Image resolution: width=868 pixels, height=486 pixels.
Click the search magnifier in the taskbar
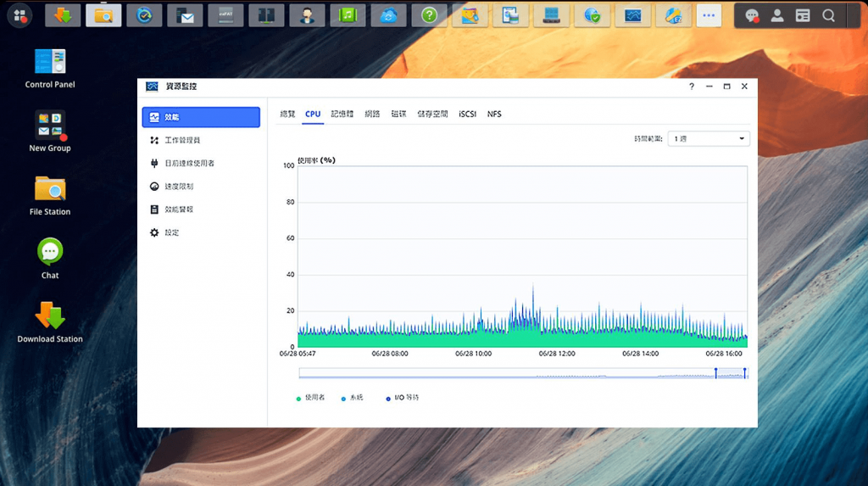[x=828, y=15]
